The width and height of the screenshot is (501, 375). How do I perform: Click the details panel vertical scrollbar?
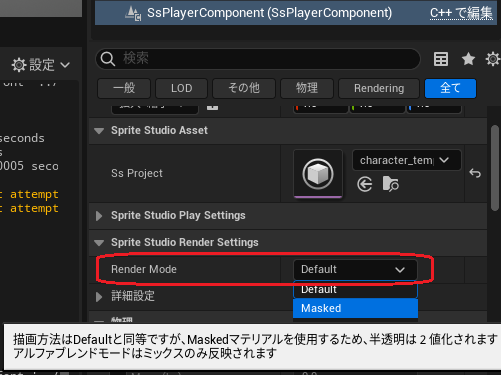tap(495, 168)
